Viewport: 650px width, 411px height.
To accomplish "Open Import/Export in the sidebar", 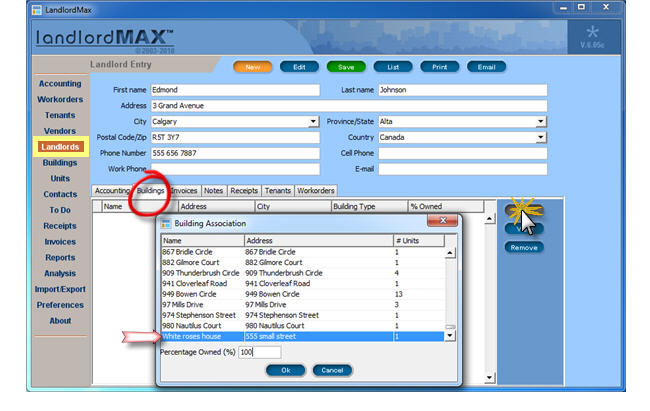I will [60, 289].
